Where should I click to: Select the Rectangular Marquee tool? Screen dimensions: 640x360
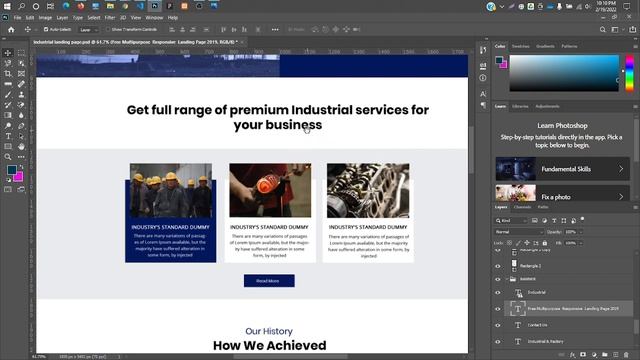21,53
